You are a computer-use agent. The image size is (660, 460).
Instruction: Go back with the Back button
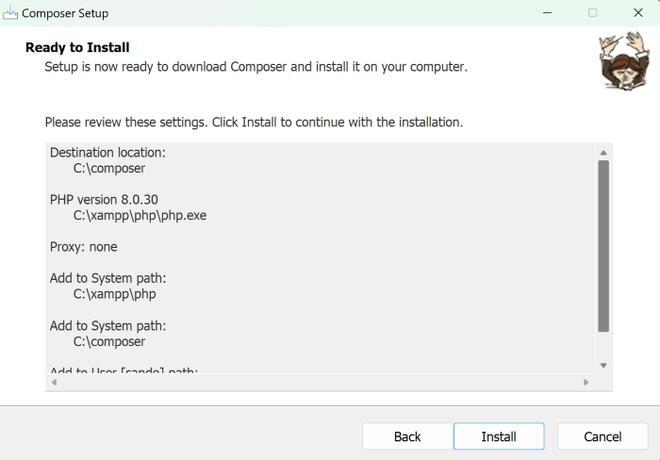point(407,436)
